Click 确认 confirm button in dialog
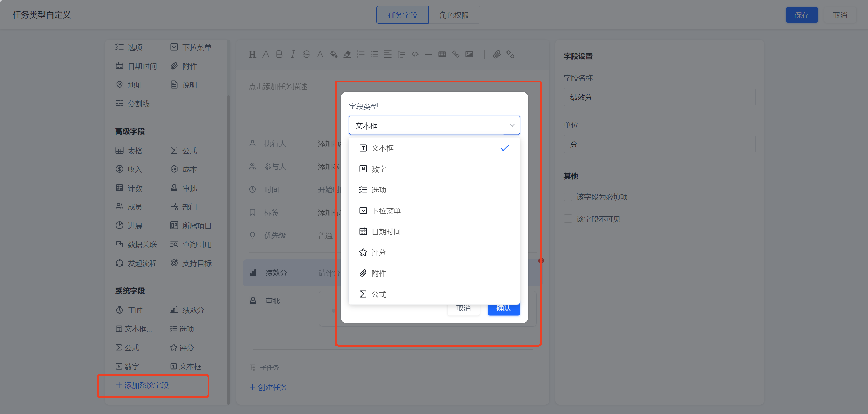 coord(504,309)
